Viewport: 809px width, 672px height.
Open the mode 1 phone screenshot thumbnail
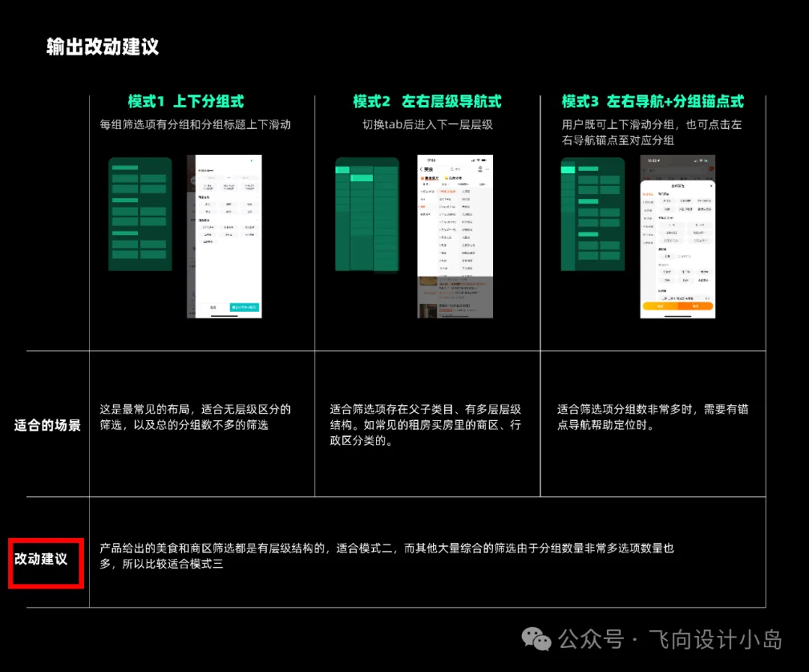coord(225,237)
